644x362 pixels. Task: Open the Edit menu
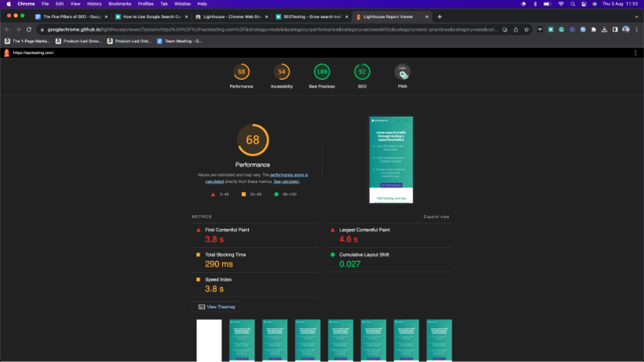click(59, 4)
